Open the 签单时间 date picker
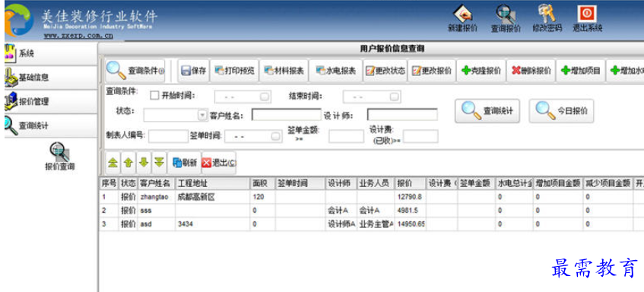Viewport: 644px width, 292px height. tap(275, 136)
